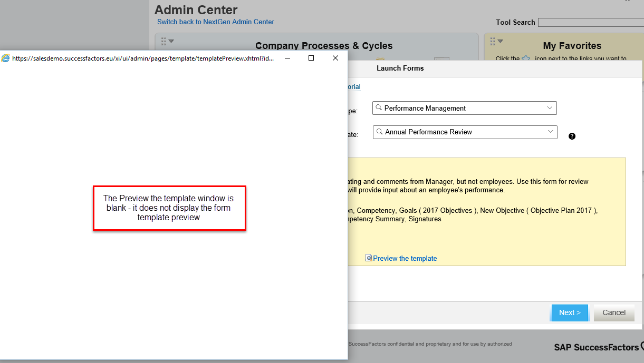Click the preview document icon before Preview the template
This screenshot has height=363, width=644.
click(x=369, y=258)
